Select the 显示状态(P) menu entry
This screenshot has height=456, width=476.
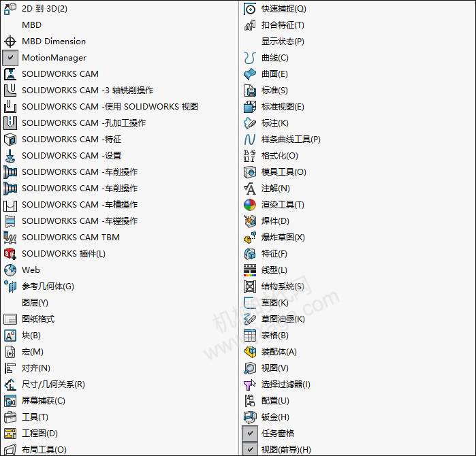(283, 42)
